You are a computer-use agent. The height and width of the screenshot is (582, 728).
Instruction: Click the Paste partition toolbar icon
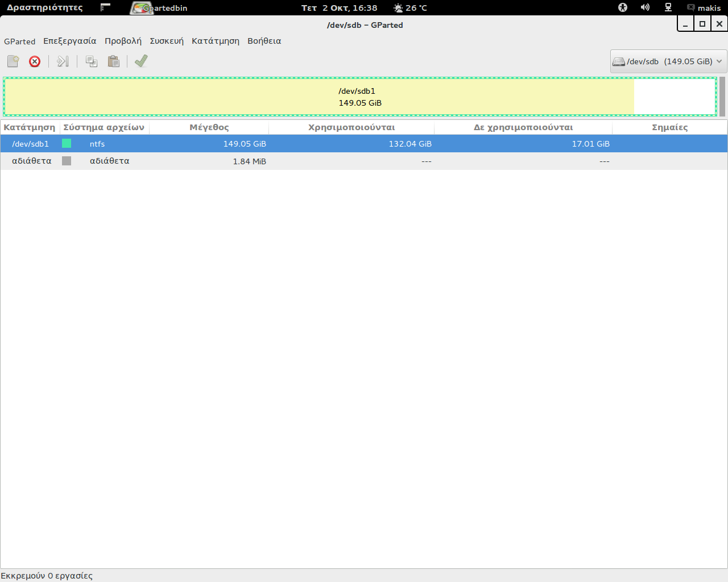pos(114,61)
